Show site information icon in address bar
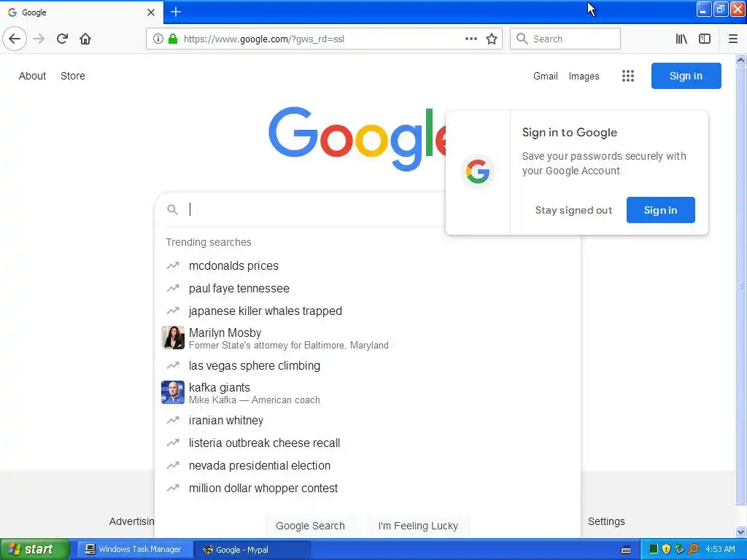 tap(158, 39)
